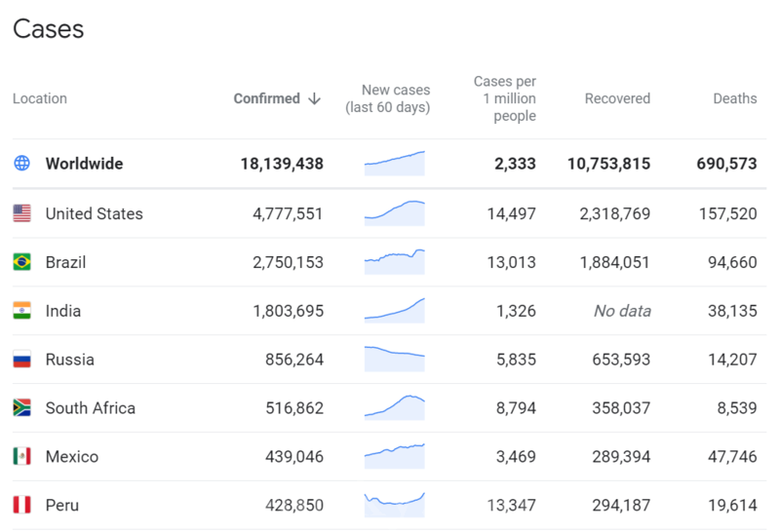Click the United States flag icon
The width and height of the screenshot is (780, 532).
[21, 213]
